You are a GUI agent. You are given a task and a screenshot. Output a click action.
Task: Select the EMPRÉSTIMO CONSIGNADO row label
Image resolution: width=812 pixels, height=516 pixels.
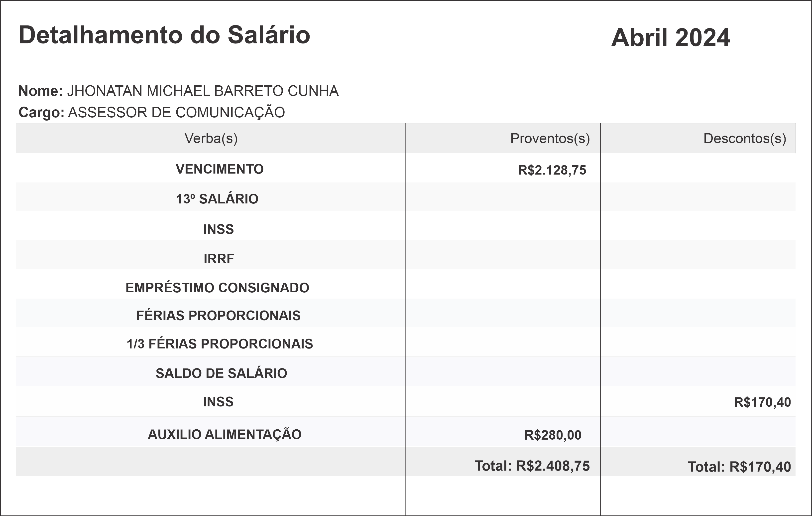pyautogui.click(x=217, y=288)
